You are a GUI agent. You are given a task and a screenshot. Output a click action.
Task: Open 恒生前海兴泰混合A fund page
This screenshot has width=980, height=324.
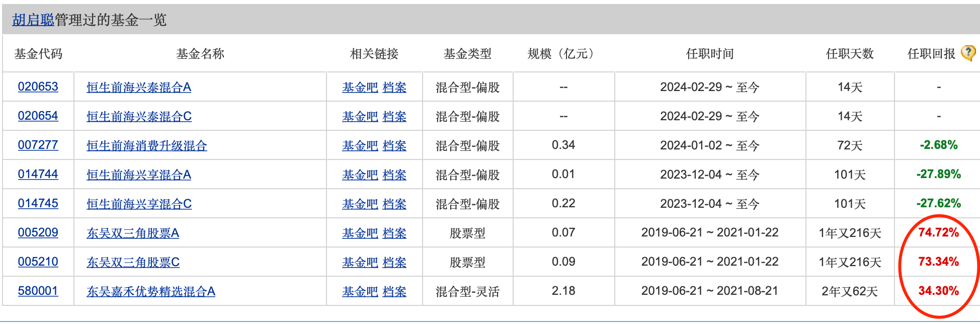[139, 87]
